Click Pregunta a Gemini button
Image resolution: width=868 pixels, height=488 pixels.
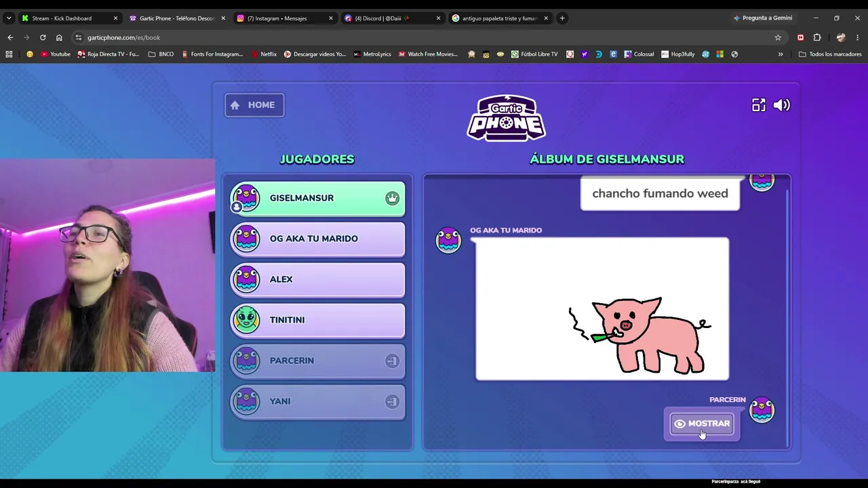tap(762, 18)
